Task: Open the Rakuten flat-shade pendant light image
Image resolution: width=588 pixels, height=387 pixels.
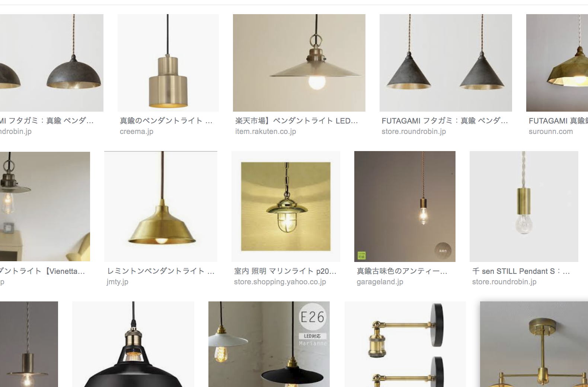Action: (x=299, y=63)
